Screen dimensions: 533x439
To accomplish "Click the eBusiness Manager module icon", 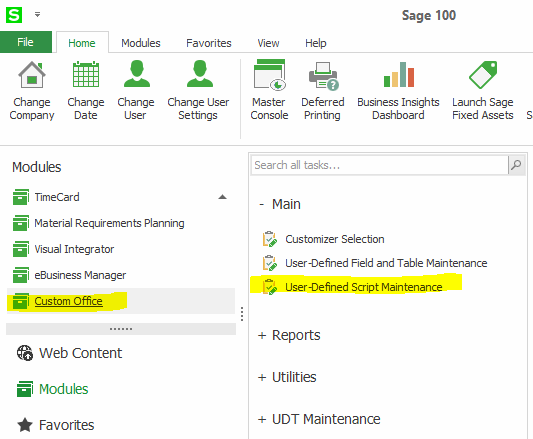I will 21,275.
